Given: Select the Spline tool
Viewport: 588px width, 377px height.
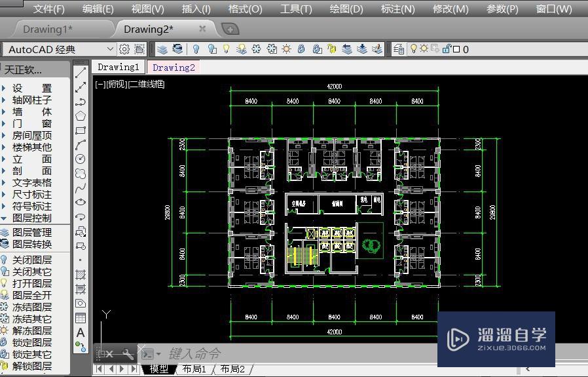Looking at the screenshot, I should click(81, 188).
